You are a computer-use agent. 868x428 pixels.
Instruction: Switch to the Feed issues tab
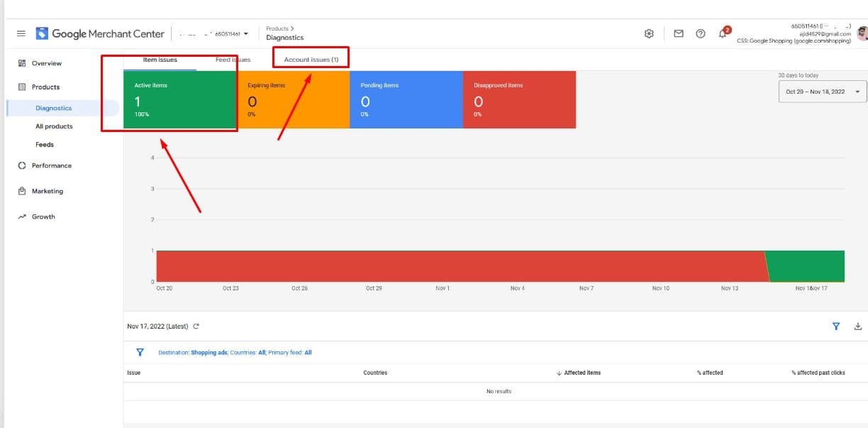[233, 60]
